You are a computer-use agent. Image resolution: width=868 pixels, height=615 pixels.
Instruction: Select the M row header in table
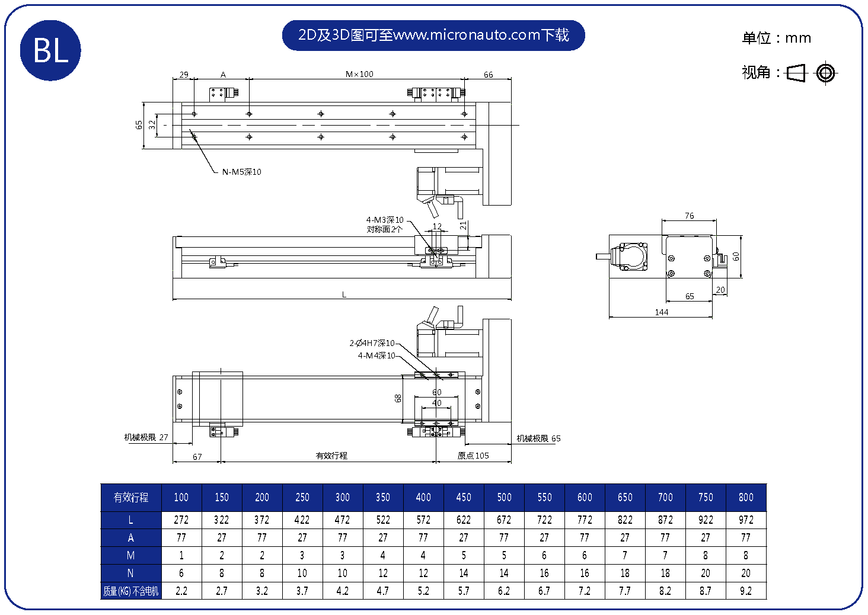131,556
